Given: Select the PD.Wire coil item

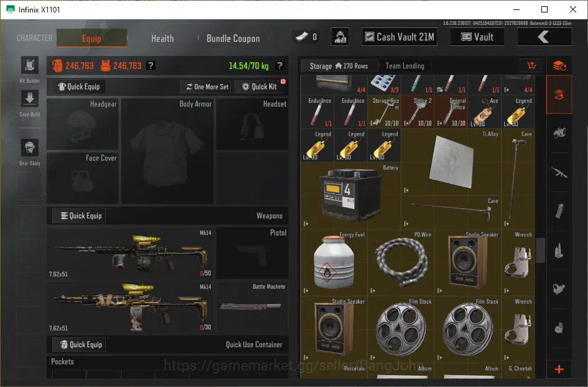Looking at the screenshot, I should pyautogui.click(x=401, y=262).
